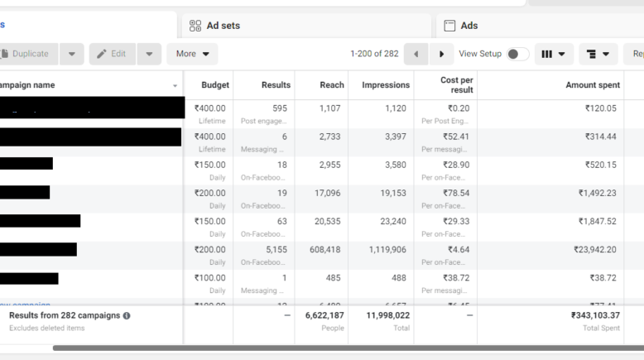Viewport: 644px width, 360px height.
Task: Click the Duplicate button
Action: pos(28,54)
